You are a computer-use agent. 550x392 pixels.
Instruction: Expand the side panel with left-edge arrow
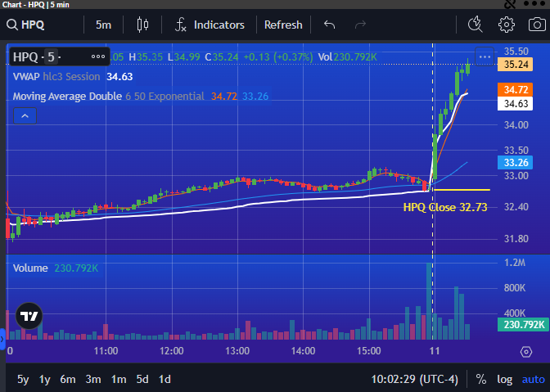(2, 340)
